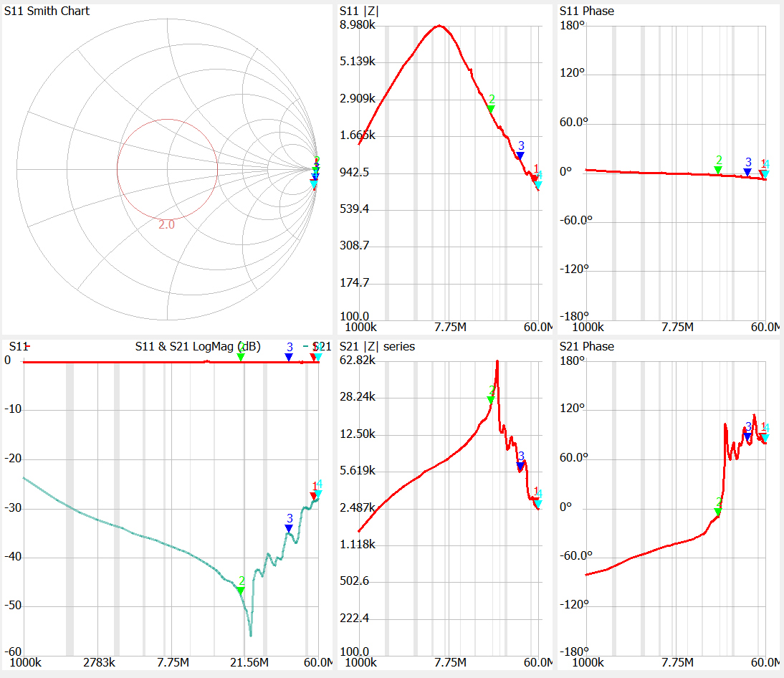Click cyan marker 4 on S21 |Z| series chart
784x678 pixels.
click(x=538, y=504)
